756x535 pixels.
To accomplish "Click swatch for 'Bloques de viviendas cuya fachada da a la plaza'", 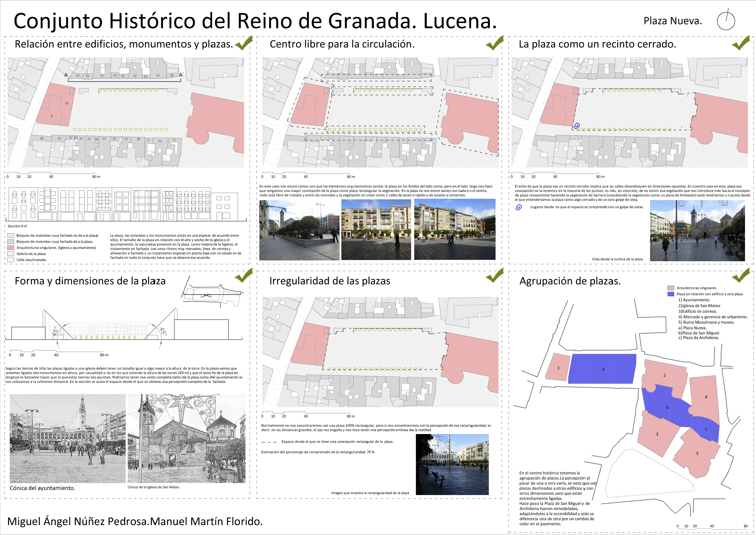I will pos(11,241).
